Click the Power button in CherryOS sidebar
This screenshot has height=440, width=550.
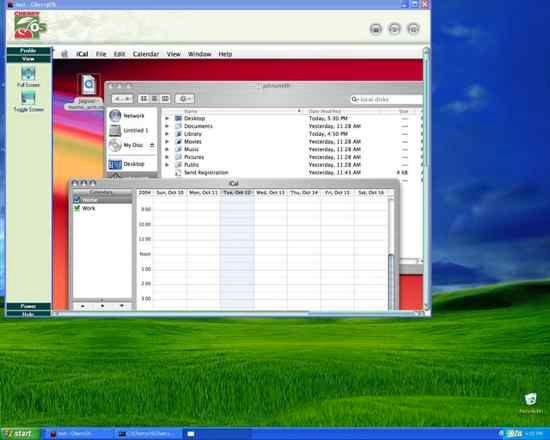click(28, 306)
